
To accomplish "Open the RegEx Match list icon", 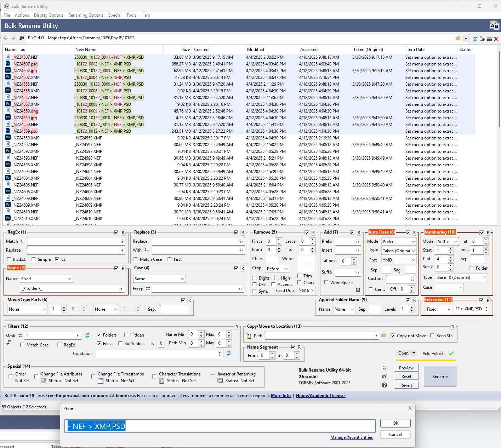I will (23, 241).
